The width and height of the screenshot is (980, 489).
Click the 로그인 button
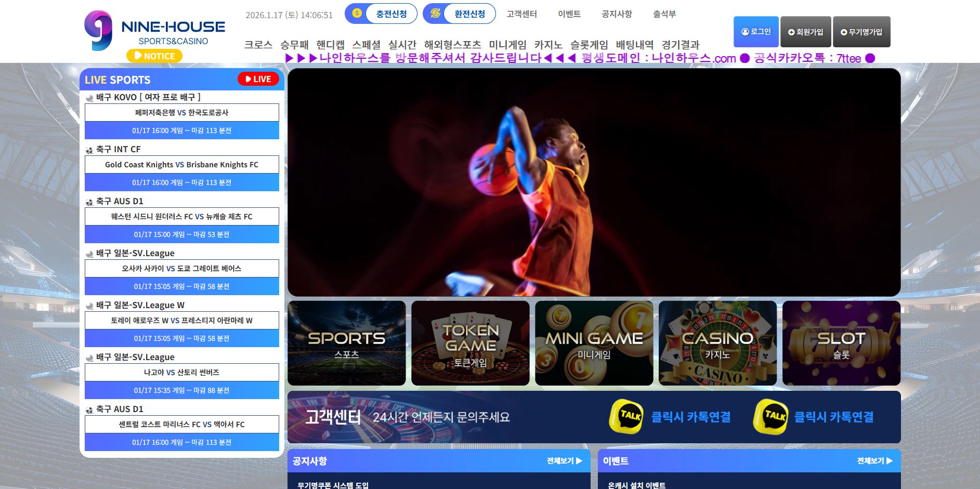[x=756, y=32]
